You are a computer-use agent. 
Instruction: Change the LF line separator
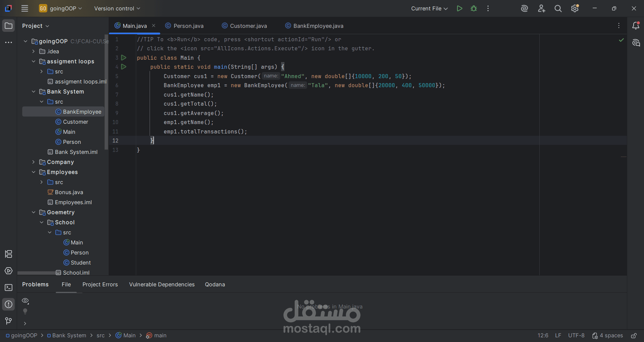pyautogui.click(x=558, y=336)
